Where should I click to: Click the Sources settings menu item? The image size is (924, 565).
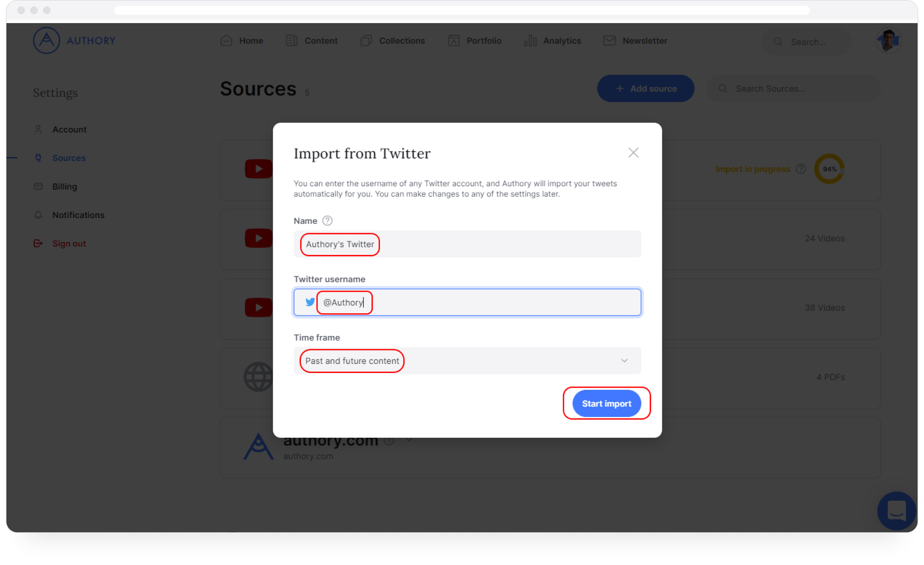69,157
